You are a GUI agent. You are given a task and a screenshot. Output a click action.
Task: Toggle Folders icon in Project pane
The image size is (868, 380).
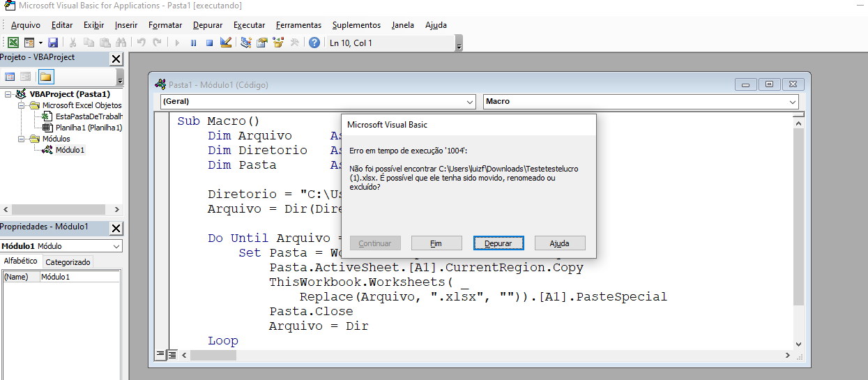[45, 77]
